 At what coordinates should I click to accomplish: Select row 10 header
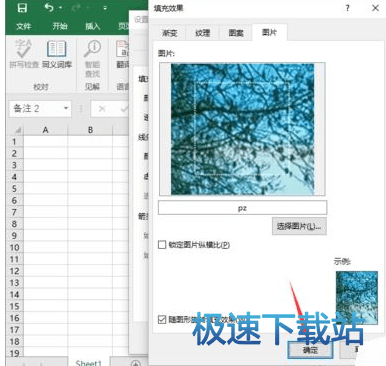tap(14, 247)
